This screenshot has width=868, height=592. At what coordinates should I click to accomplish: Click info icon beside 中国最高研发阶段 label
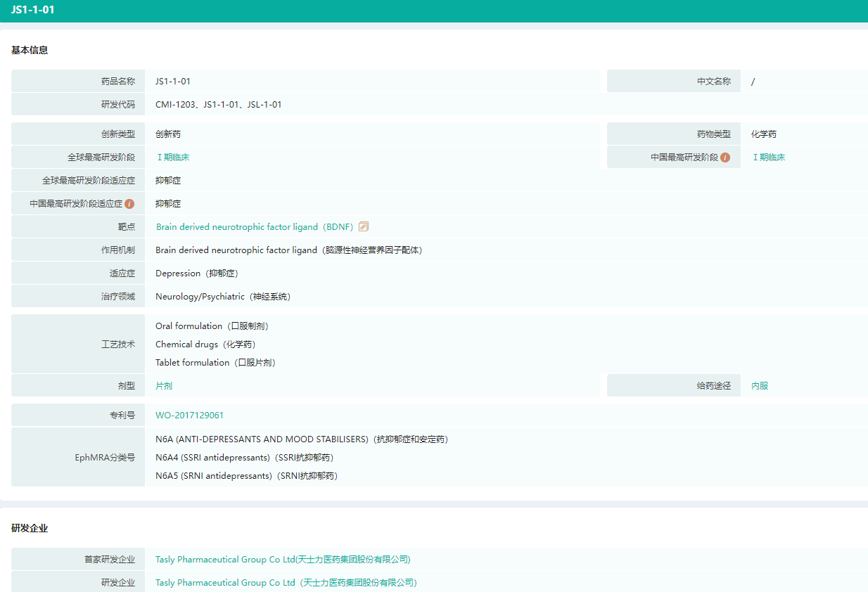click(x=725, y=157)
